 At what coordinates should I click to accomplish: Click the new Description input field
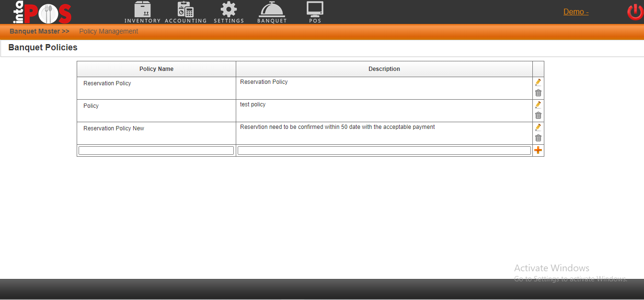pyautogui.click(x=384, y=150)
